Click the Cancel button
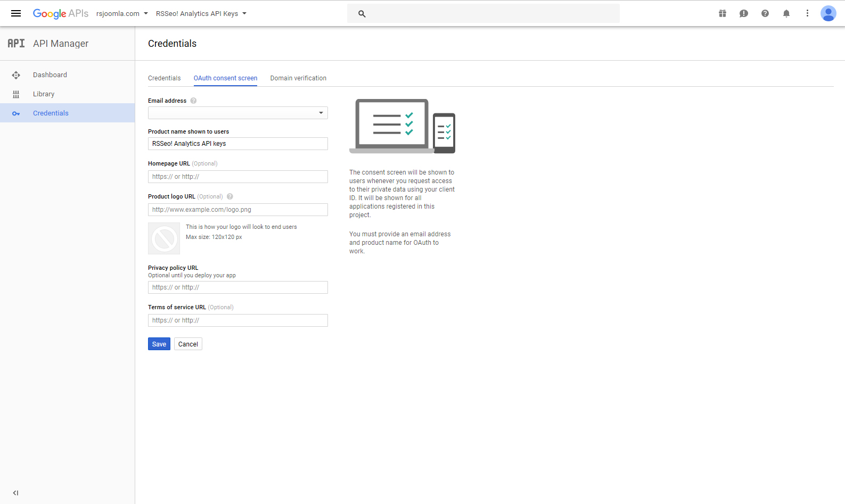 (188, 344)
